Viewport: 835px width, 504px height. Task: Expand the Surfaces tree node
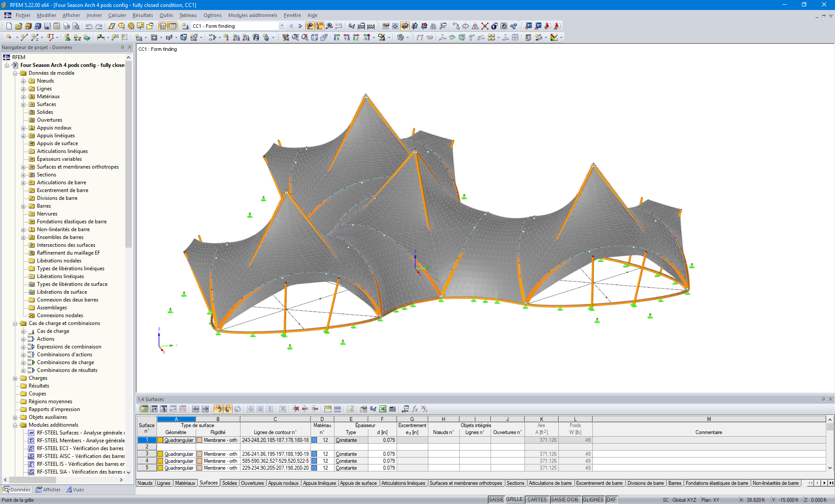point(23,104)
